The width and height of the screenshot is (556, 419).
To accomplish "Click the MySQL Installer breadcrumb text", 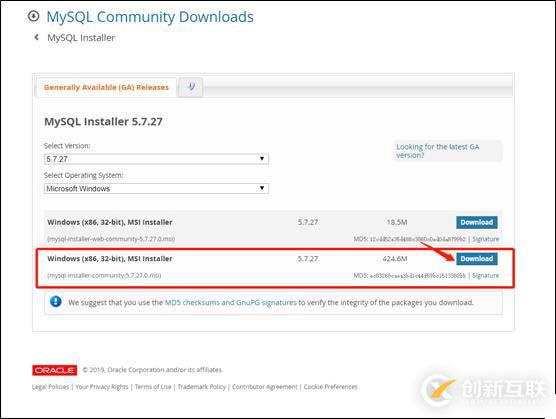I will point(81,38).
